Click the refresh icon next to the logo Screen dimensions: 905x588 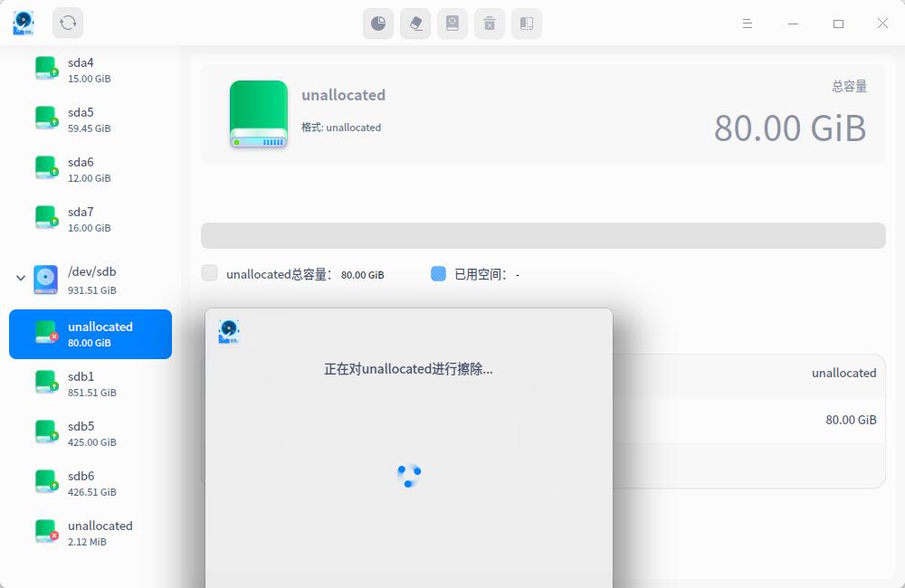[67, 24]
